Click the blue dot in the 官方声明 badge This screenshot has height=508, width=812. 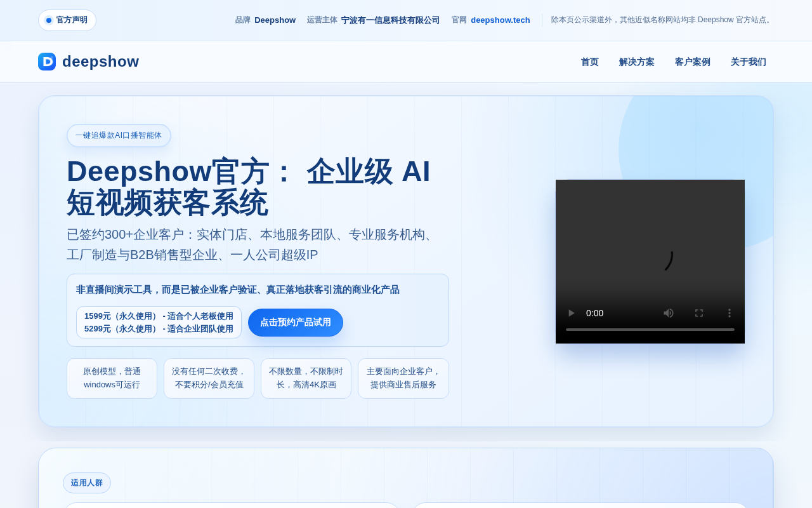(x=49, y=20)
